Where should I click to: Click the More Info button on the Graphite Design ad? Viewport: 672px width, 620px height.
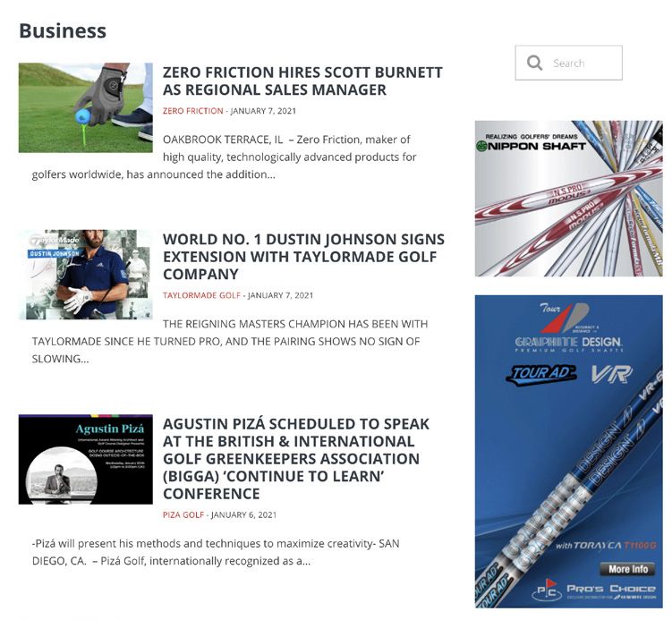(627, 569)
